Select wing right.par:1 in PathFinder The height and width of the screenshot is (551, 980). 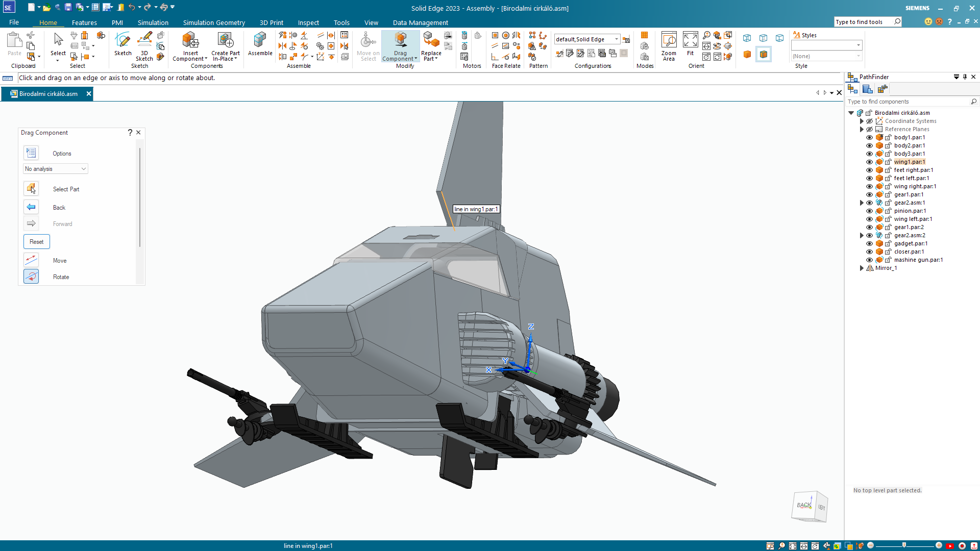(915, 186)
